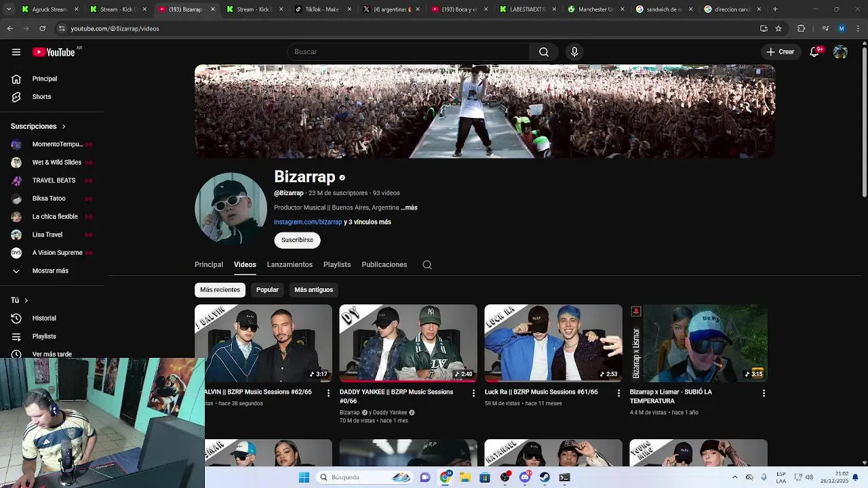The image size is (868, 488).
Task: Select the Más recientes filter chip
Action: click(x=220, y=290)
